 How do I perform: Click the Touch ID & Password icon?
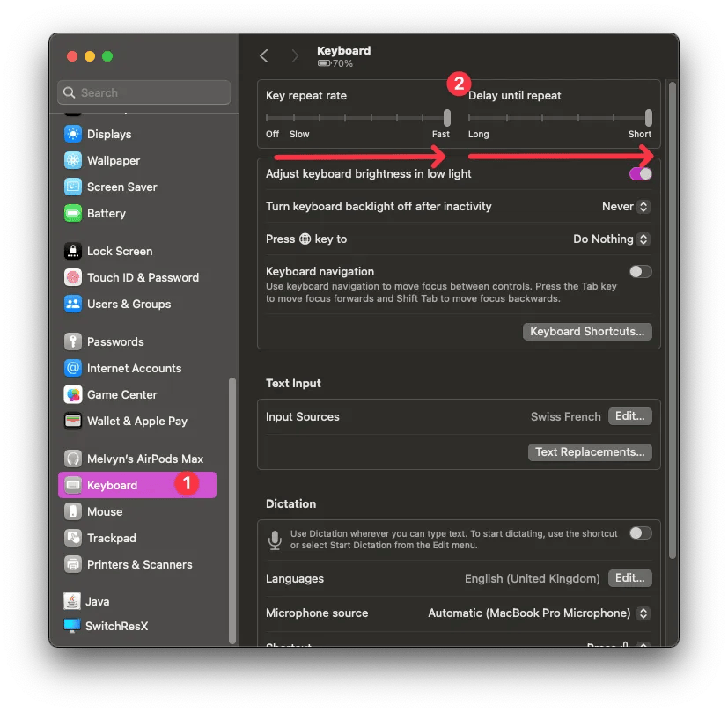[x=73, y=277]
